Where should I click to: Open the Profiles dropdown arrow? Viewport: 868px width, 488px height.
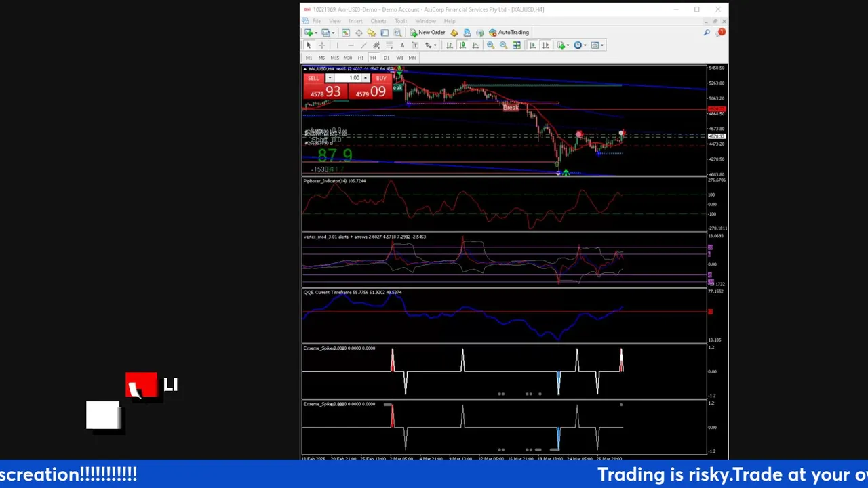click(333, 33)
